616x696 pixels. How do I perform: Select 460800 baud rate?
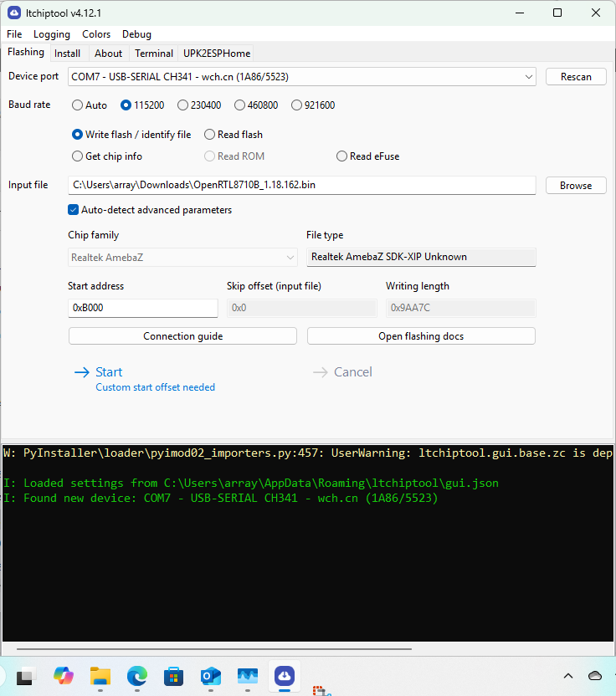click(256, 105)
